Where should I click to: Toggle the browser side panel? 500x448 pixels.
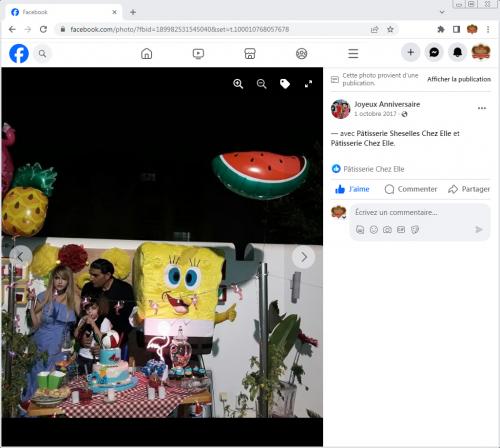(x=456, y=29)
